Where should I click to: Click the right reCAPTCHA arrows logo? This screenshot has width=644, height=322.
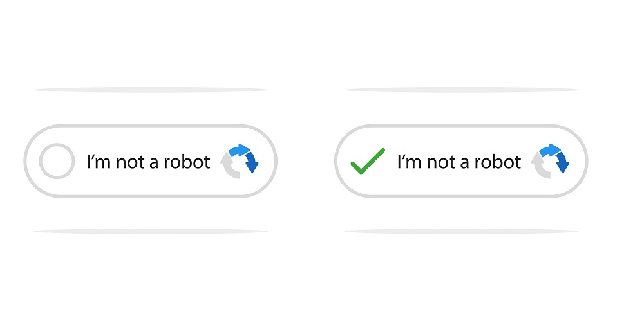(551, 161)
